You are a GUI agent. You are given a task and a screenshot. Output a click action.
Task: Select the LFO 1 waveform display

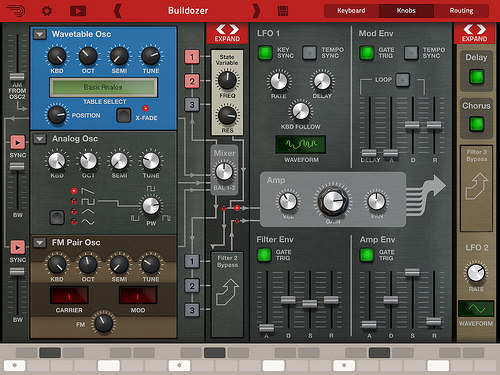pyautogui.click(x=301, y=144)
